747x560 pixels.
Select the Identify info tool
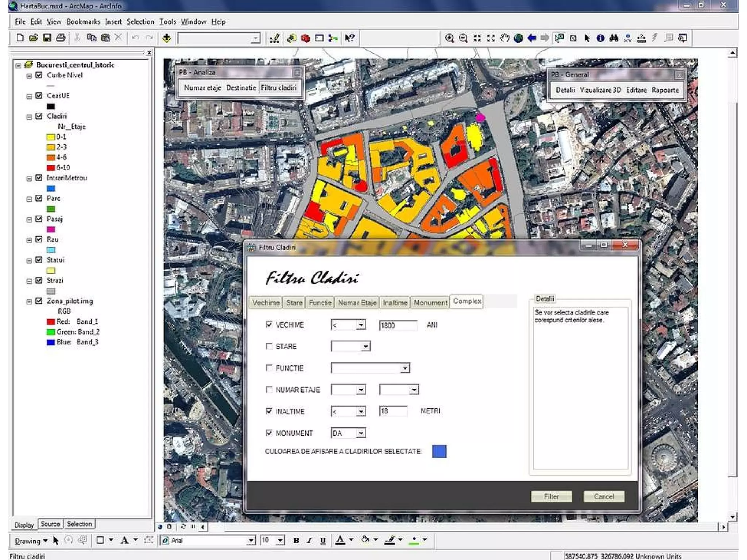600,38
